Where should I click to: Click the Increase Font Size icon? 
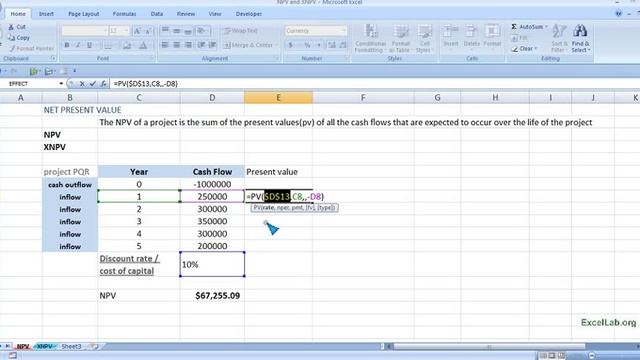click(x=138, y=31)
